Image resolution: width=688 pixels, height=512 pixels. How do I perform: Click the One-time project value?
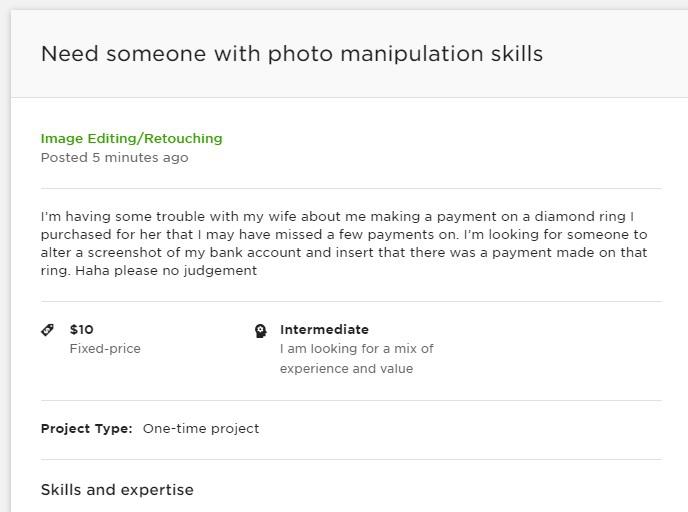[x=201, y=428]
